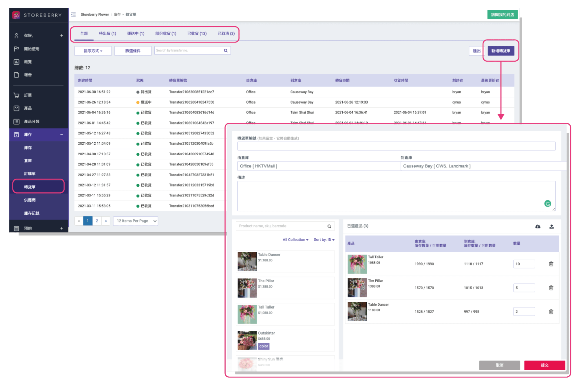
Task: Click the magnifier icon in product search
Action: pyautogui.click(x=329, y=226)
